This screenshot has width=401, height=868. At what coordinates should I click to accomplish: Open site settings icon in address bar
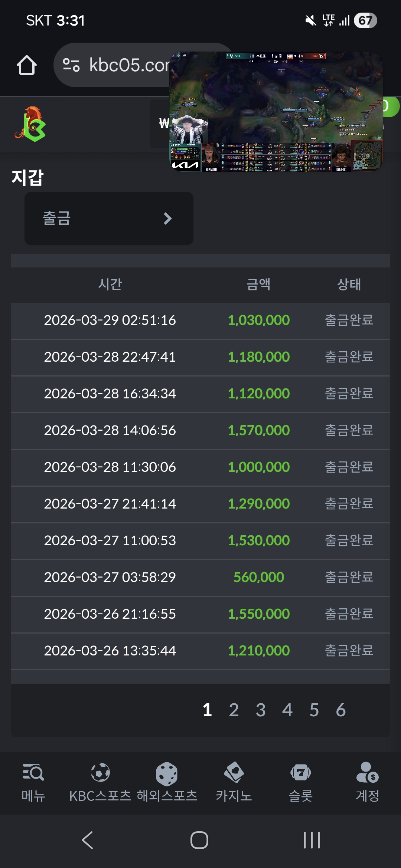tap(71, 65)
